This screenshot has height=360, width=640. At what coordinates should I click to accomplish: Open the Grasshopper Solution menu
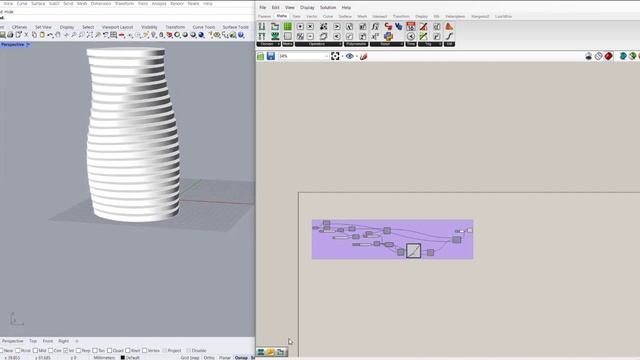point(328,8)
